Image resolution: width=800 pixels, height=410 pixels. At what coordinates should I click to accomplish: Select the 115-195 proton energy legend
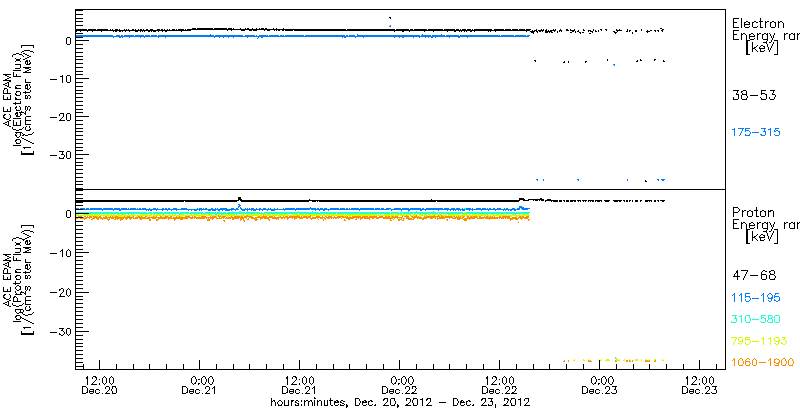tap(756, 298)
